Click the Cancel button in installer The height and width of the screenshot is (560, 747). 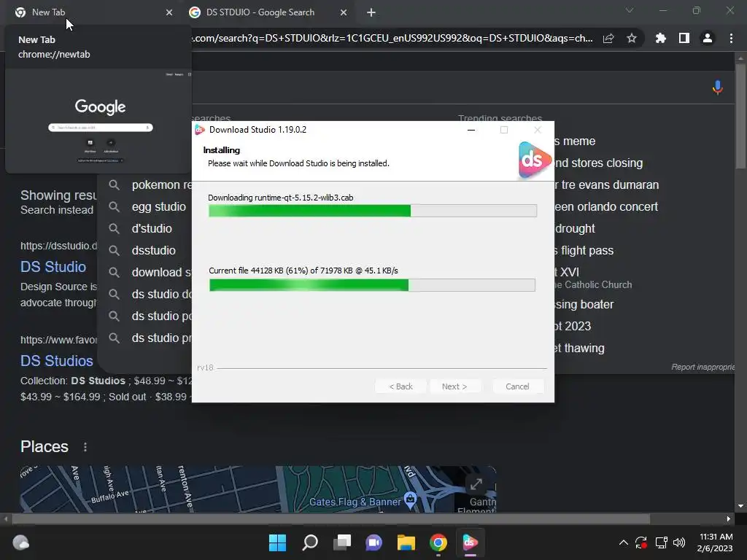(x=517, y=386)
